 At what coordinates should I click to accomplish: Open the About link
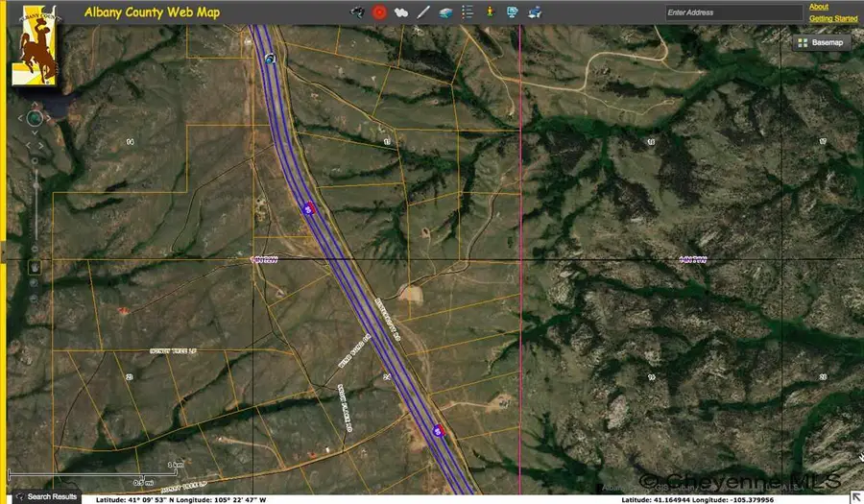(818, 7)
